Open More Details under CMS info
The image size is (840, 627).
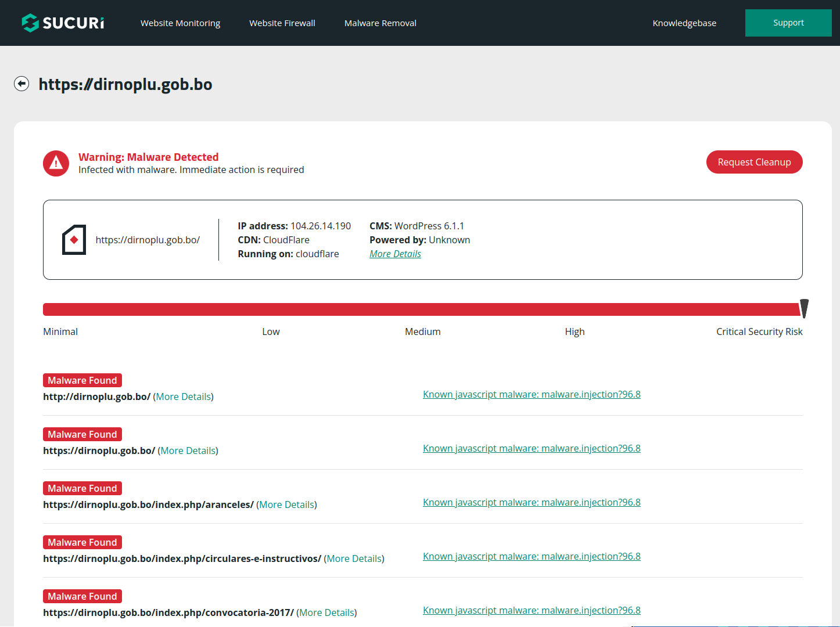[395, 254]
